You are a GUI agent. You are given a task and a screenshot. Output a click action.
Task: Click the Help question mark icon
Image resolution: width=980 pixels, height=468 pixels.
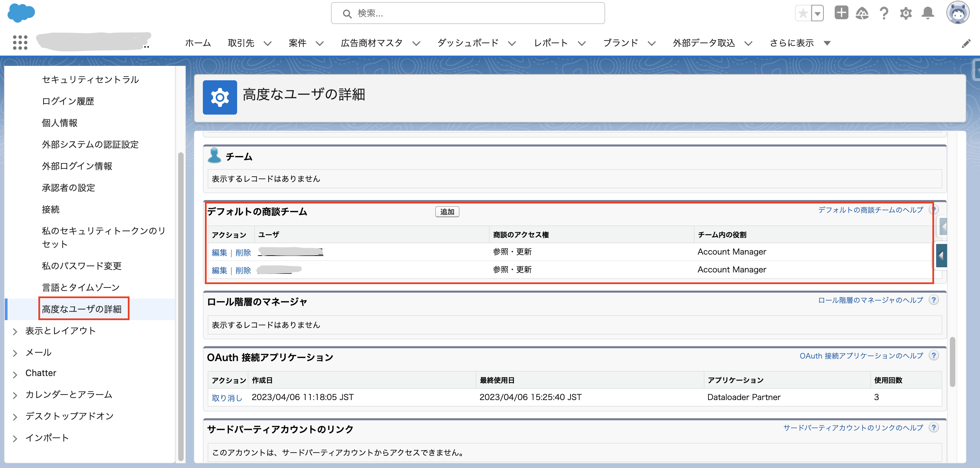tap(883, 13)
